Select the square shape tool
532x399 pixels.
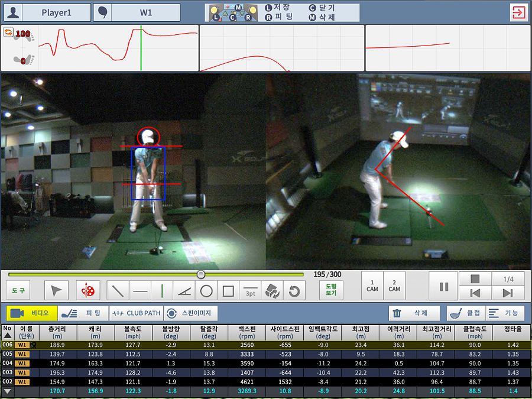[228, 290]
